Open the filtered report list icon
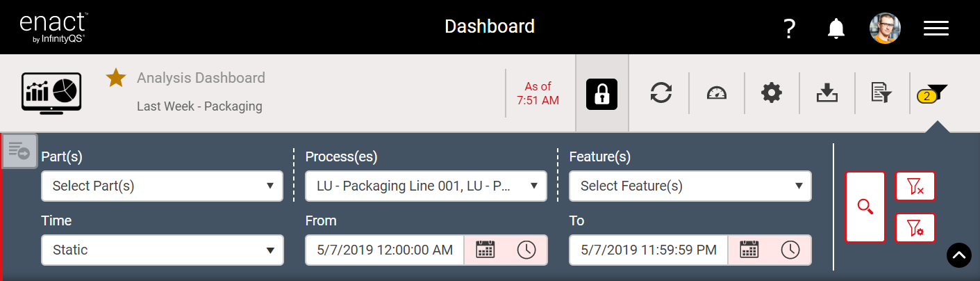The height and width of the screenshot is (281, 980). pyautogui.click(x=881, y=93)
